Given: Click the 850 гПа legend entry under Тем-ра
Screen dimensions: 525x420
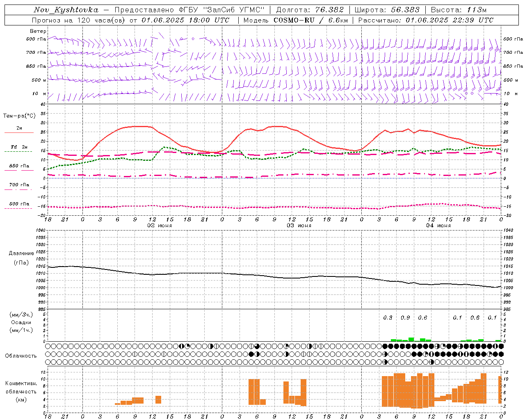Looking at the screenshot, I should pyautogui.click(x=19, y=166).
